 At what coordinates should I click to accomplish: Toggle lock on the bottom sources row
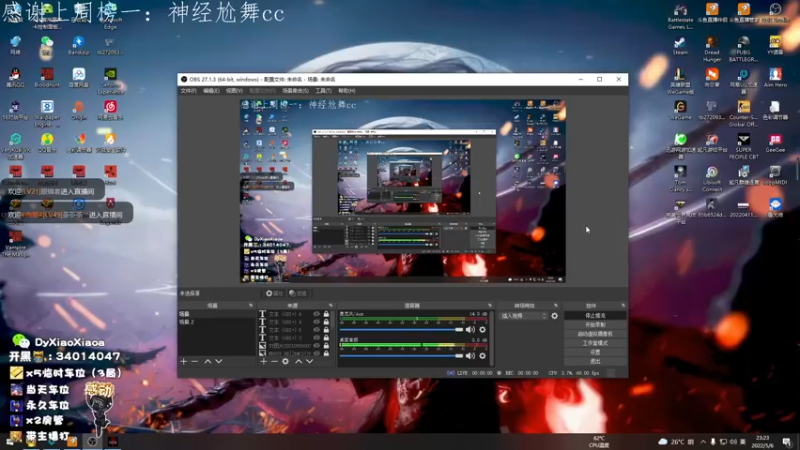pos(326,353)
